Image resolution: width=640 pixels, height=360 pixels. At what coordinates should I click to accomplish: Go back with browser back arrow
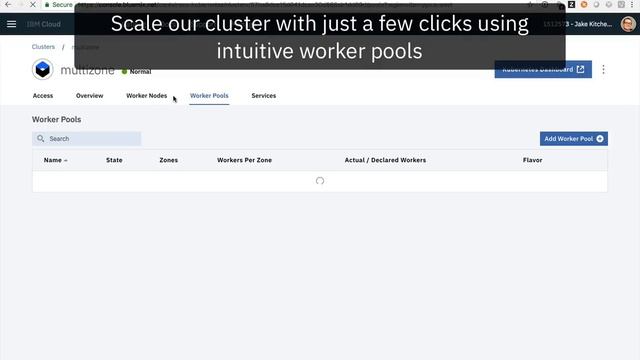click(x=8, y=4)
